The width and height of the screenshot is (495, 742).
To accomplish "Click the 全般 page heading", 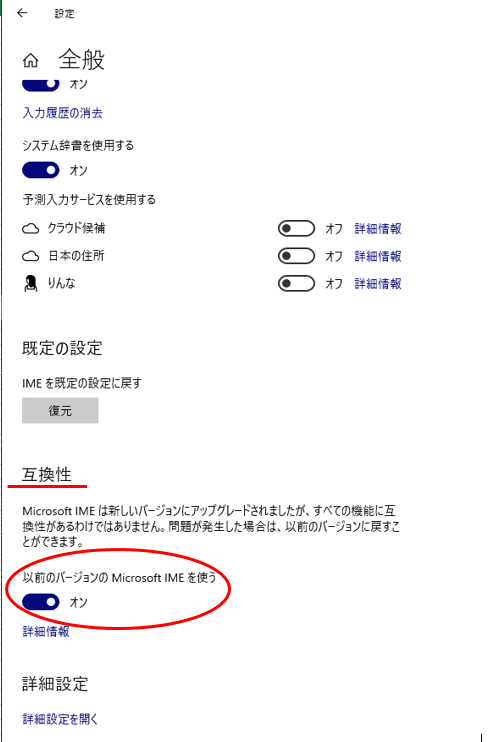I will click(81, 60).
